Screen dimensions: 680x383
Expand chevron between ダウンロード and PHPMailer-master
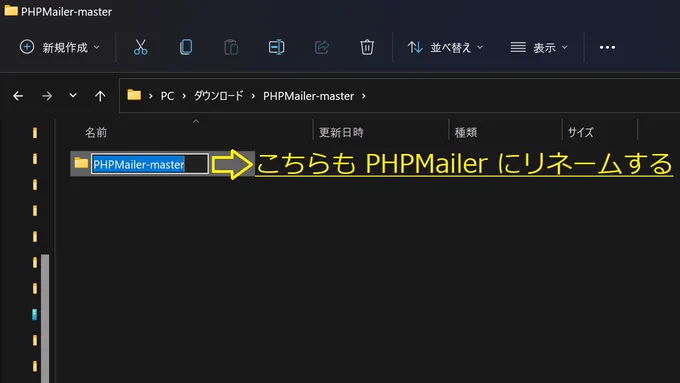point(253,96)
